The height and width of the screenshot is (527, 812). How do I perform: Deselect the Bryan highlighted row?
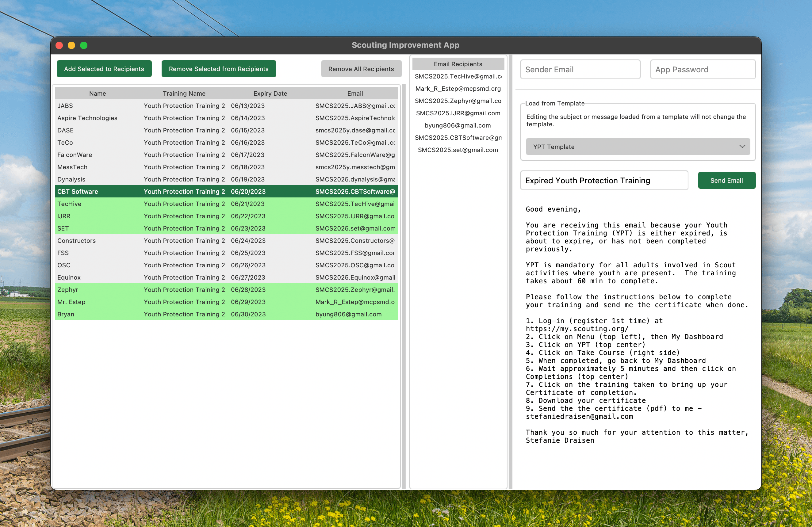point(136,314)
